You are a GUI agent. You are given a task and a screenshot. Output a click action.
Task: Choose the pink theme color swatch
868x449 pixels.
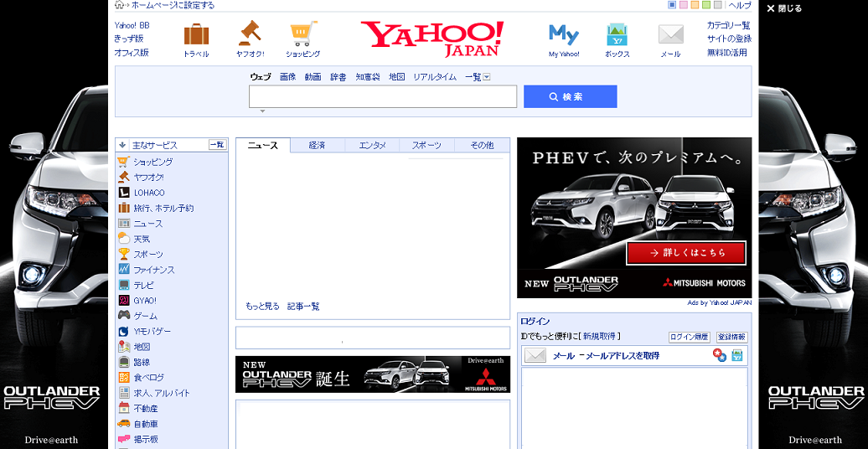pos(684,5)
